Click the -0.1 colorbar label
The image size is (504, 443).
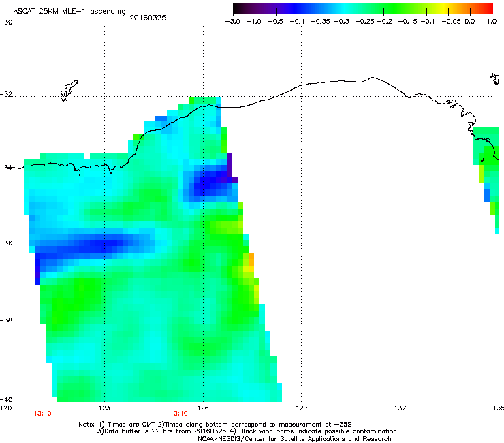(428, 22)
